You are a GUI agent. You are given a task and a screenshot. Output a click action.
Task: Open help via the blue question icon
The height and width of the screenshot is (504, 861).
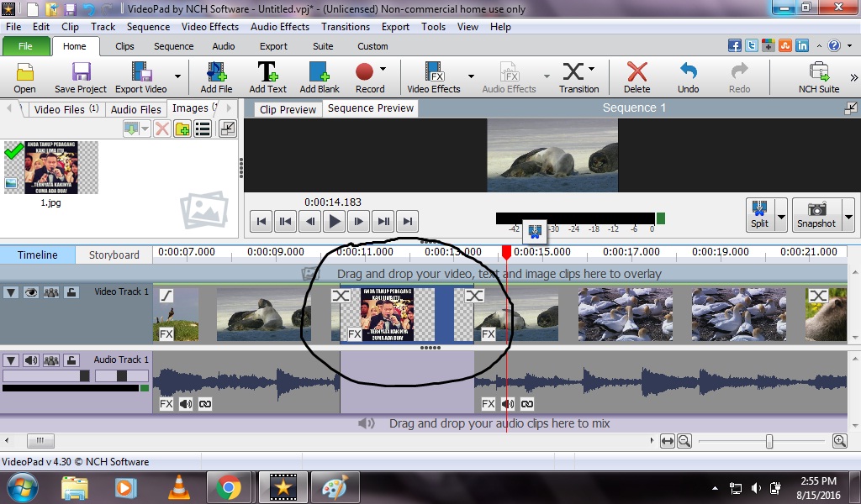pyautogui.click(x=834, y=45)
